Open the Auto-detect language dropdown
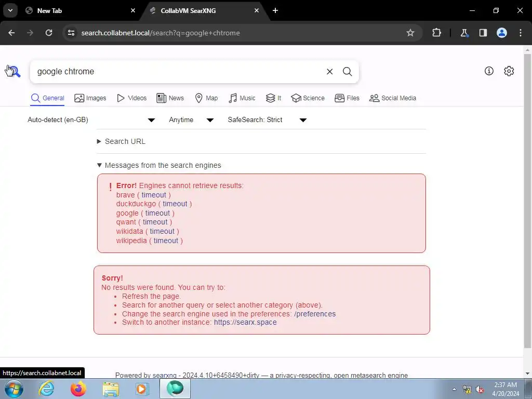The height and width of the screenshot is (399, 532). click(91, 120)
